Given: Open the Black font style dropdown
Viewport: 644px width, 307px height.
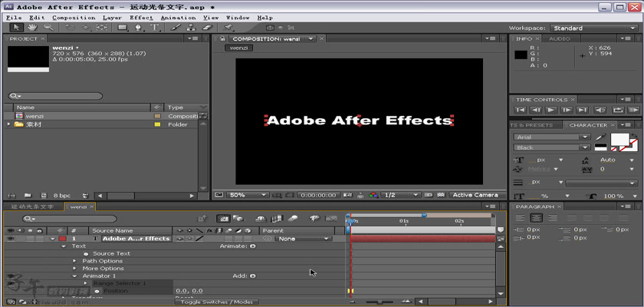Looking at the screenshot, I should click(x=551, y=147).
